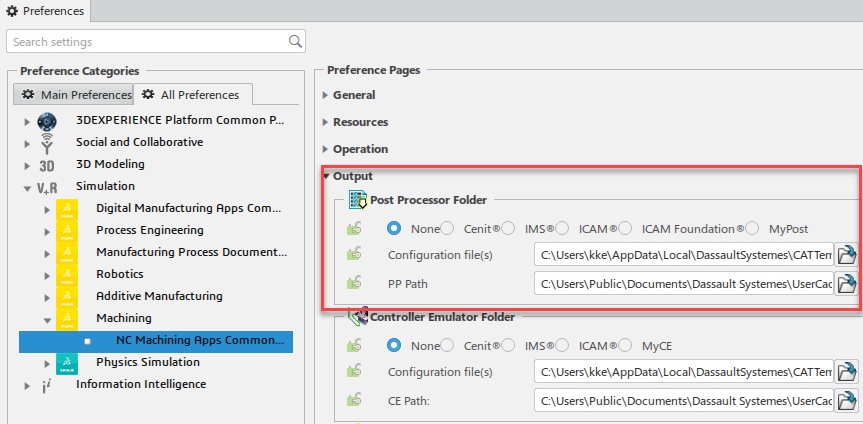Screen dimensions: 863x424
Task: Click lock icon beside Controller Emulator None option
Action: coord(354,346)
